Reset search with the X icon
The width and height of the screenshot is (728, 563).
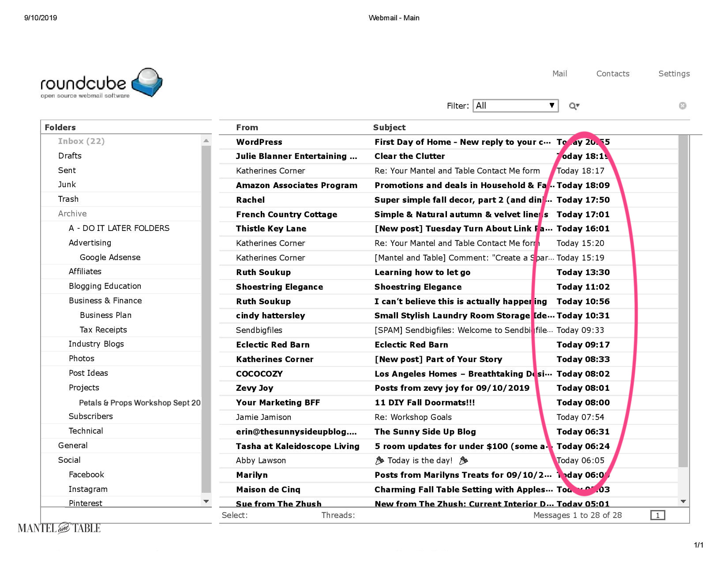(683, 106)
